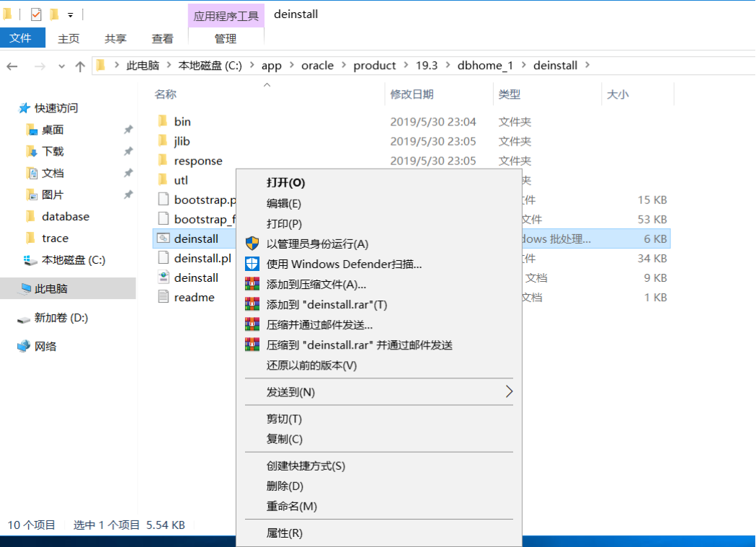The width and height of the screenshot is (756, 547).
Task: Choose 编辑(E) in context menu
Action: coord(379,203)
